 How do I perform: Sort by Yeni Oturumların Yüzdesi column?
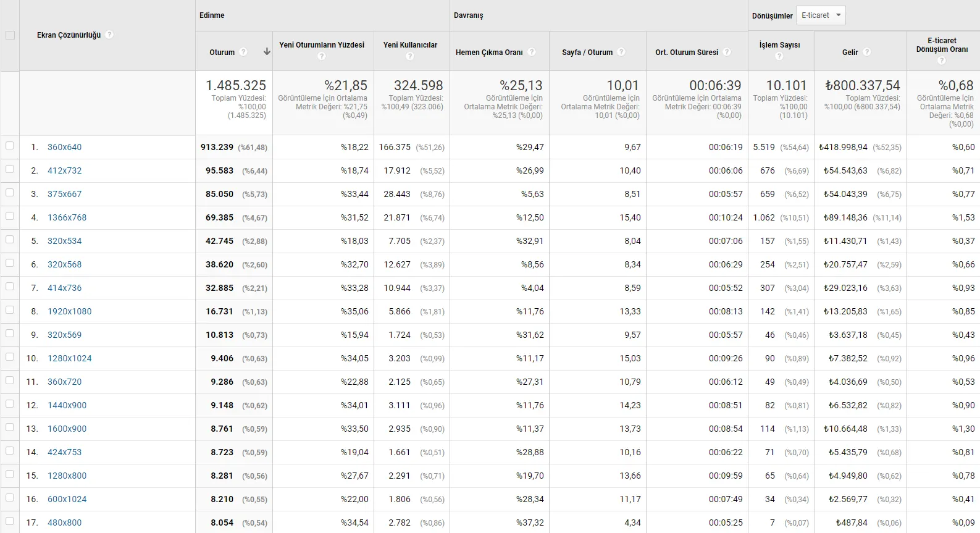(322, 44)
